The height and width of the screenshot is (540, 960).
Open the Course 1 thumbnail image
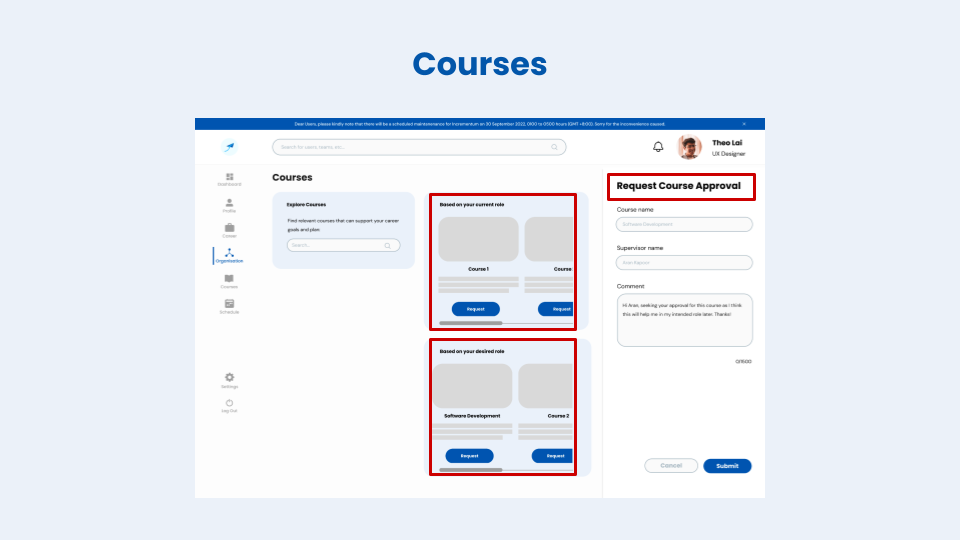pyautogui.click(x=479, y=239)
